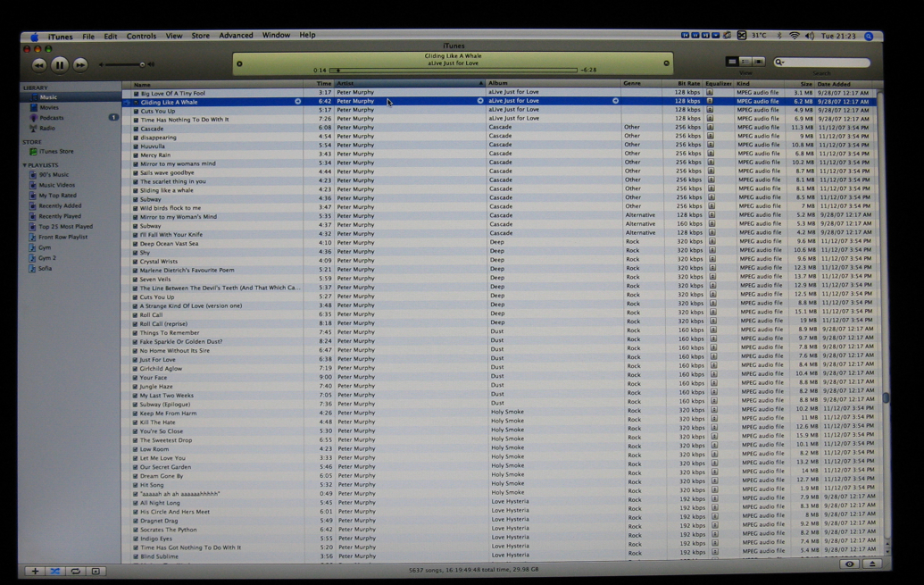
Task: Open the Equalizer preset dropdown for Seven Veils
Action: click(x=712, y=277)
